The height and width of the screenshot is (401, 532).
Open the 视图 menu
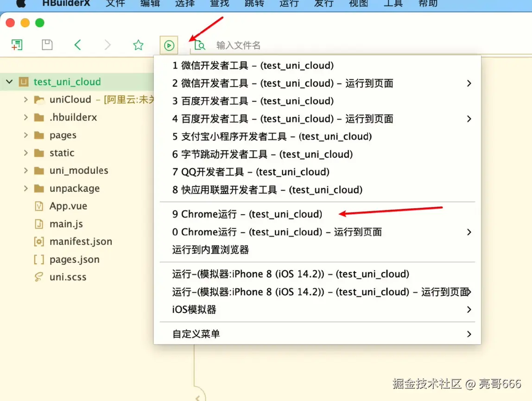pos(358,3)
